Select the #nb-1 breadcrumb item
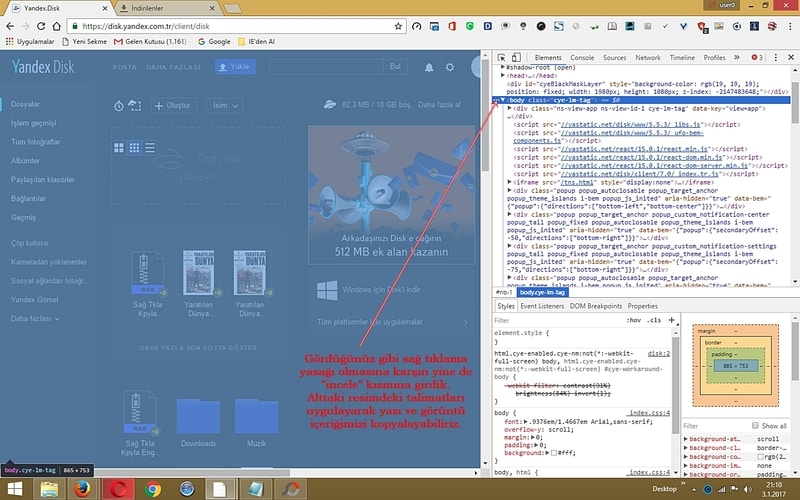Viewport: 800px width, 500px height. point(504,292)
